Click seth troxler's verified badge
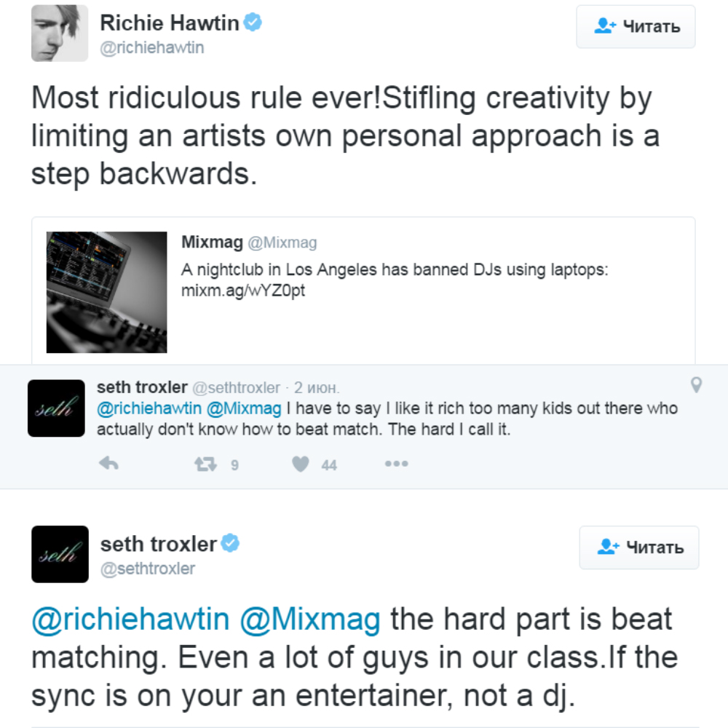728x728 pixels. pos(231,543)
